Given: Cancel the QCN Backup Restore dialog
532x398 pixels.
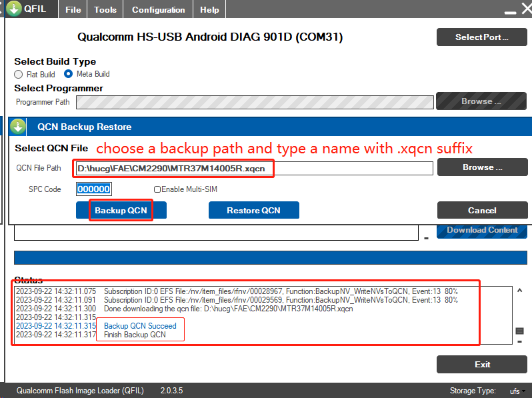Looking at the screenshot, I should tap(483, 211).
